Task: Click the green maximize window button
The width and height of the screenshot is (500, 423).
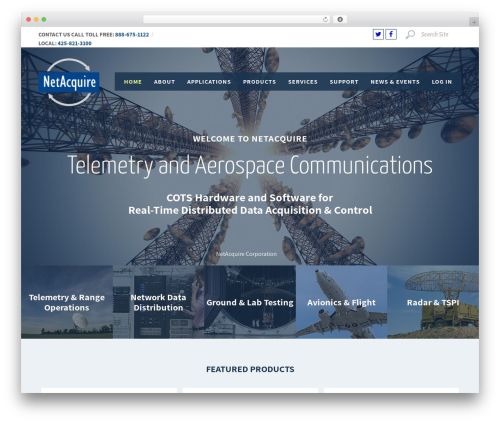Action: click(44, 20)
